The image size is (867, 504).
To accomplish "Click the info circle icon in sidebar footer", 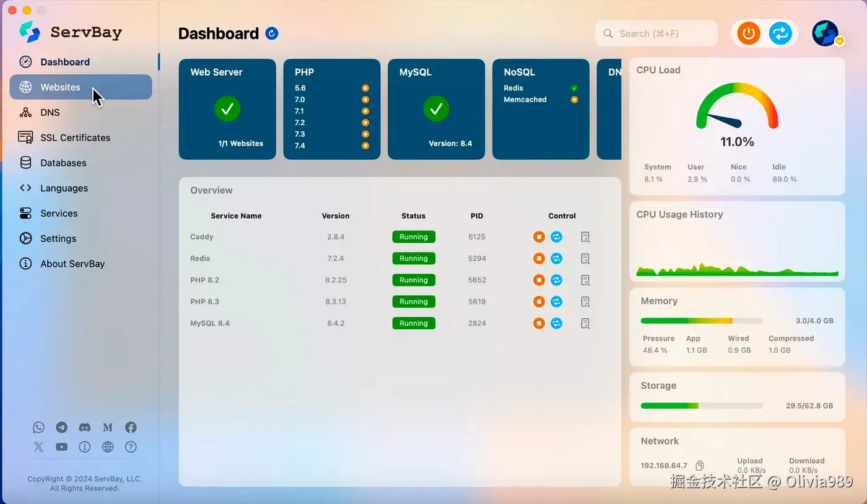I will tap(85, 447).
